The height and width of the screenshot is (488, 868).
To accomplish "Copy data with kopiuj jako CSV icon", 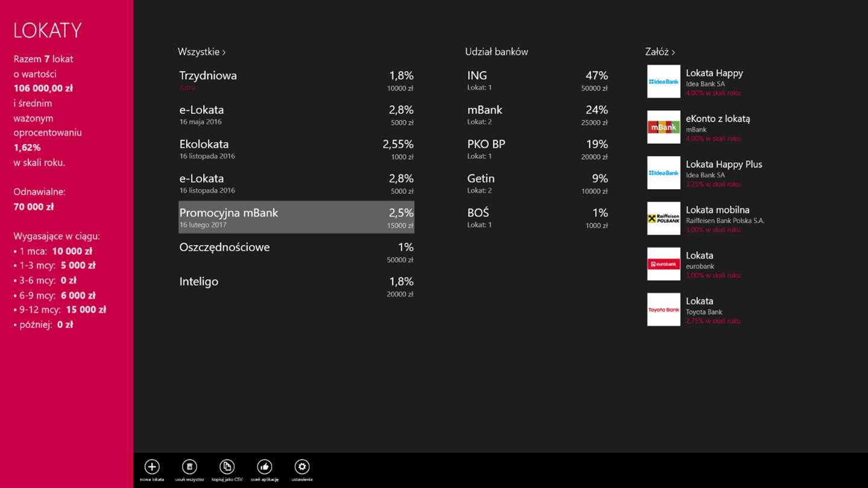I will tap(227, 467).
